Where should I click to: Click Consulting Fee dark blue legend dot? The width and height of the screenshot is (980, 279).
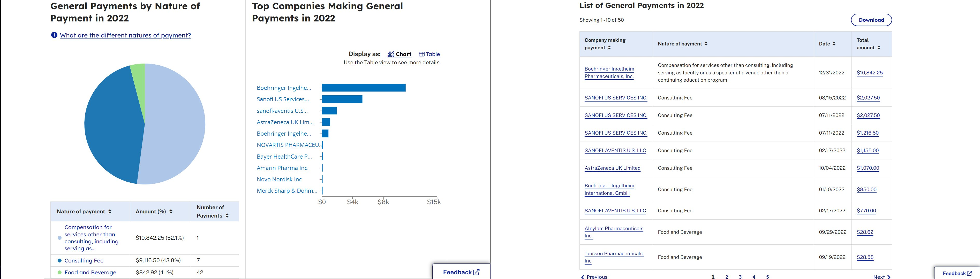point(59,260)
